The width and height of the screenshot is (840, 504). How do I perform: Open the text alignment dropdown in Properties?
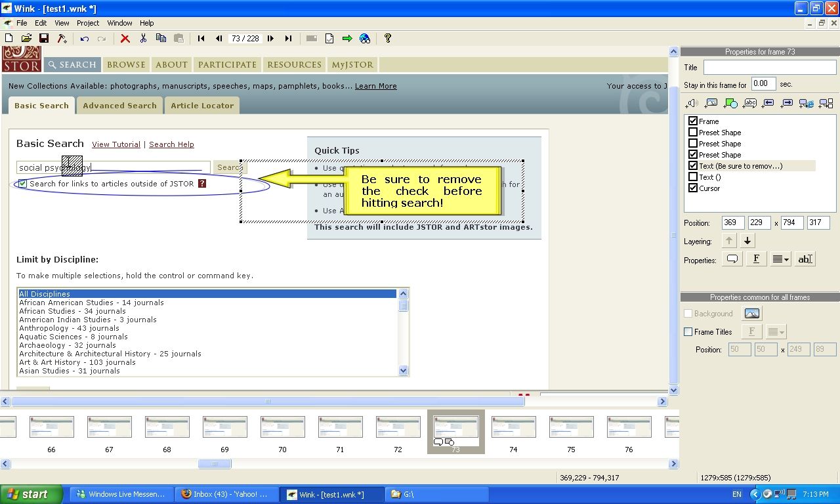(x=780, y=259)
